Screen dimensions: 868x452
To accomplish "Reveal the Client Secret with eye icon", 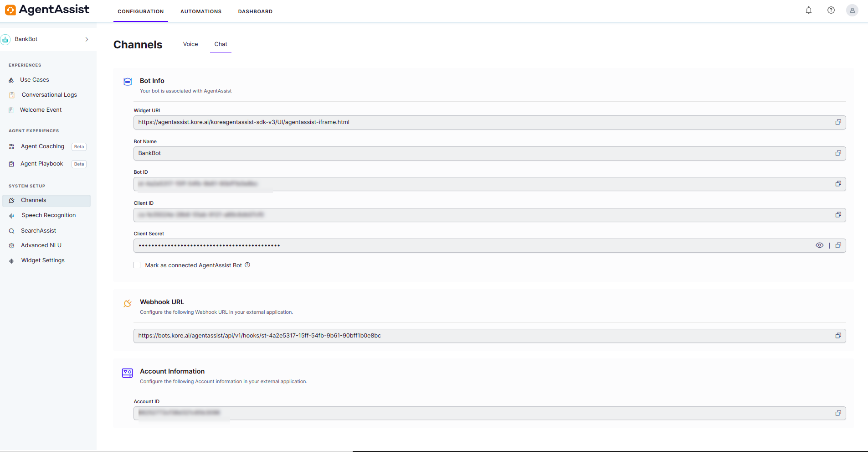I will pyautogui.click(x=819, y=245).
